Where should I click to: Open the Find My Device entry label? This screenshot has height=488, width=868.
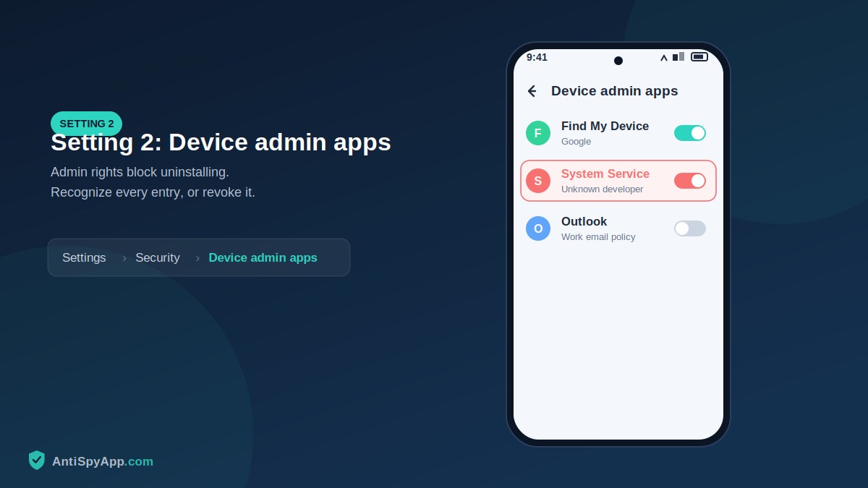pyautogui.click(x=605, y=126)
